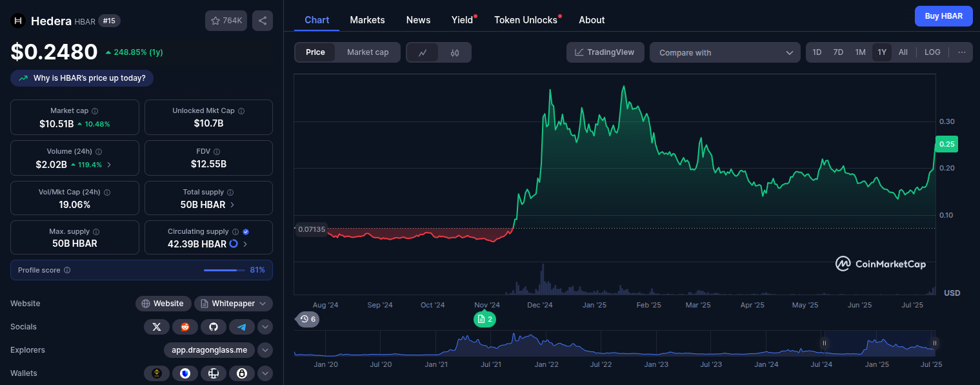The image size is (980, 385).
Task: Click the Buy HBAR button
Action: coord(943,16)
